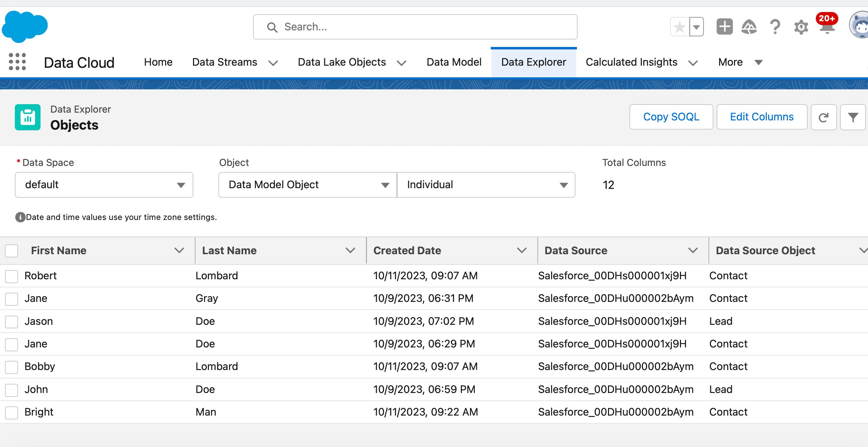868x447 pixels.
Task: Check the Jane Doe row checkbox
Action: [12, 344]
